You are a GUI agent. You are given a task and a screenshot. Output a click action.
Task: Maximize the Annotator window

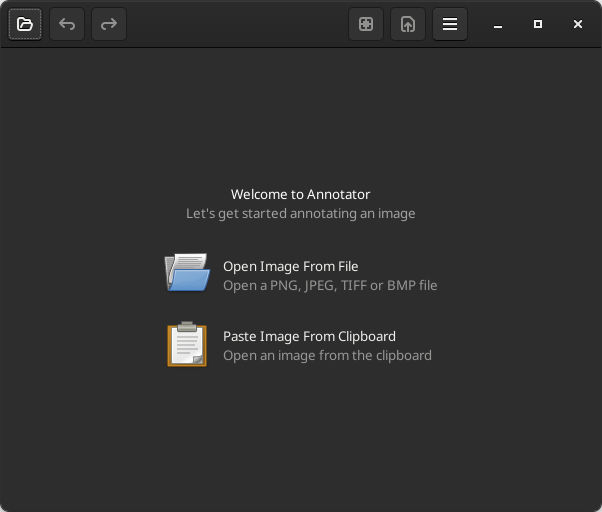(538, 24)
